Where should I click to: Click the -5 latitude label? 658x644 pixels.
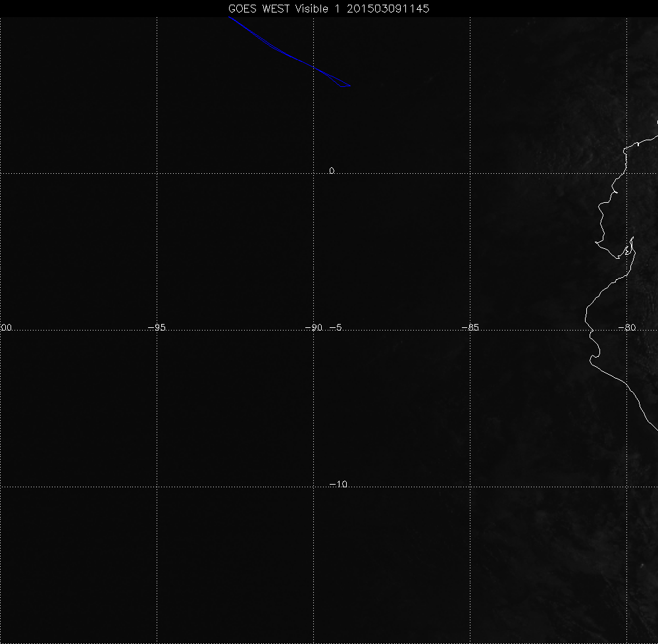click(334, 327)
